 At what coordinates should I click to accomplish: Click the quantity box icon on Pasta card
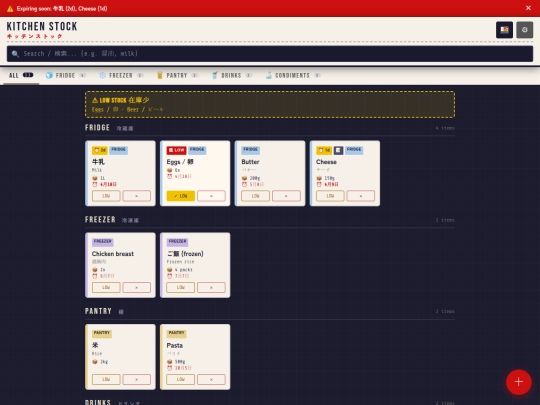tap(169, 362)
